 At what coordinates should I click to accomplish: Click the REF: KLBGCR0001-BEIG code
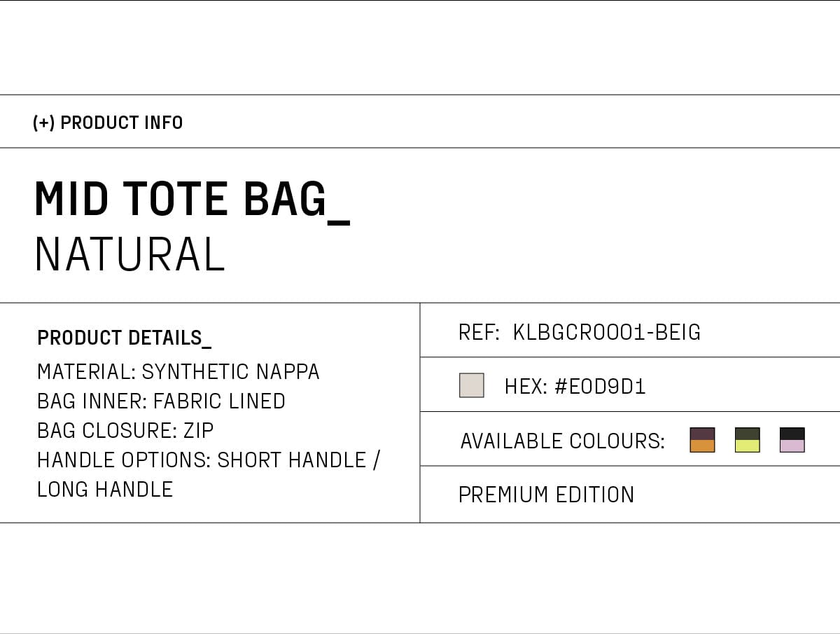(580, 332)
